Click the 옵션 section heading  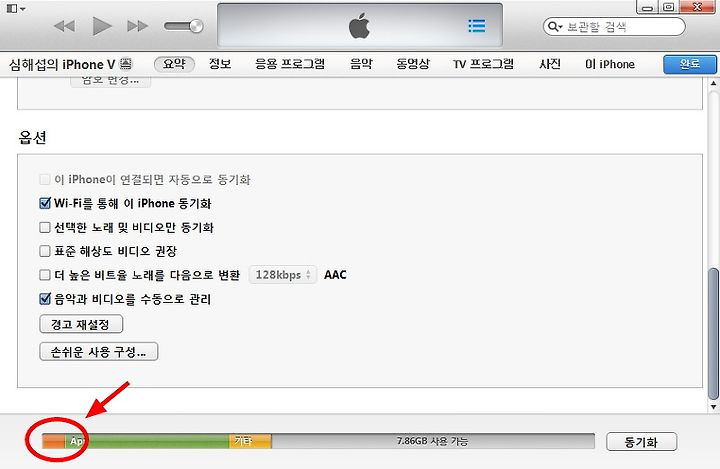[32, 137]
